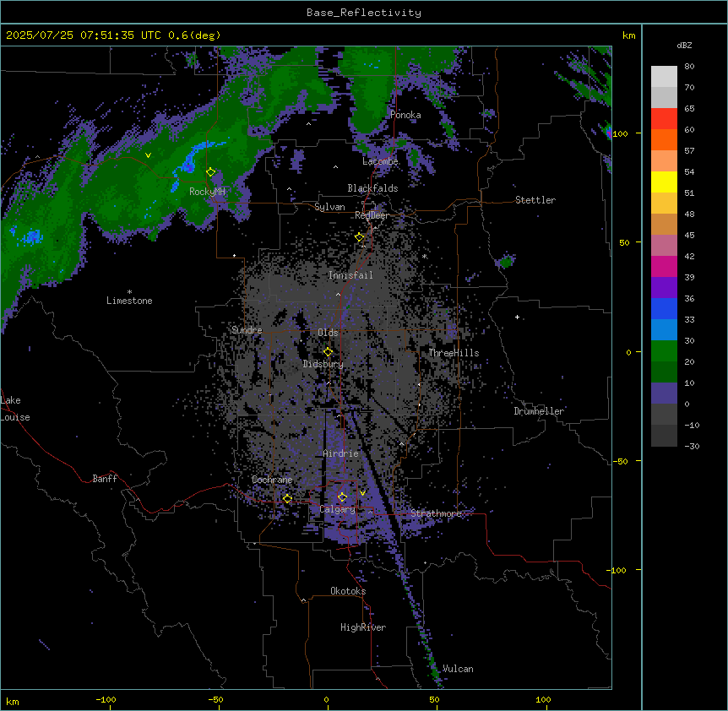Click the Banff label
This screenshot has width=728, height=711.
[x=105, y=479]
